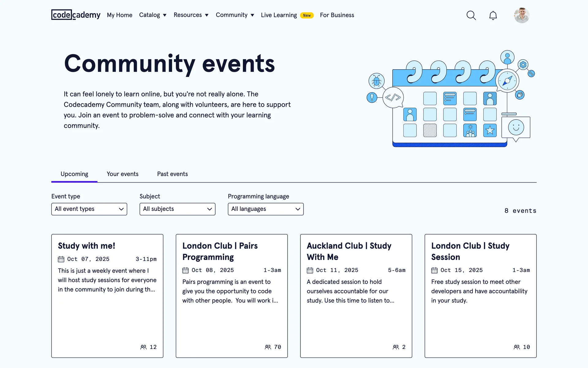
Task: Expand the Event type dropdown
Action: pos(89,209)
